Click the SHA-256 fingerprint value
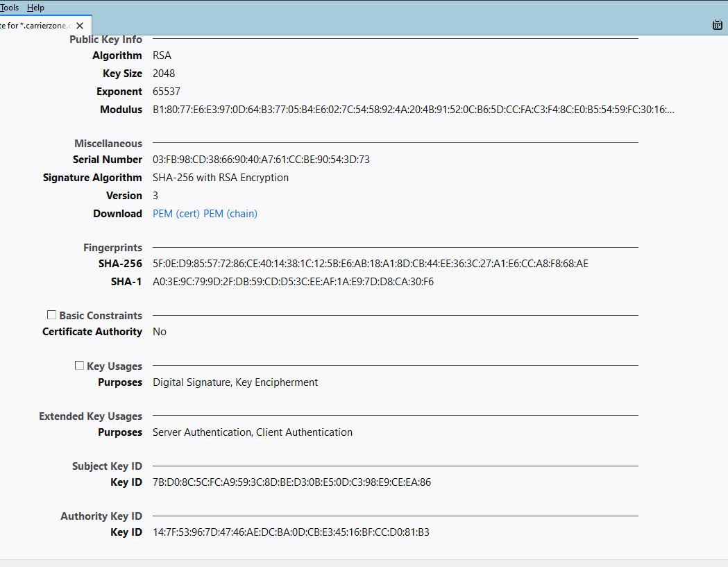The width and height of the screenshot is (728, 567). pyautogui.click(x=371, y=264)
